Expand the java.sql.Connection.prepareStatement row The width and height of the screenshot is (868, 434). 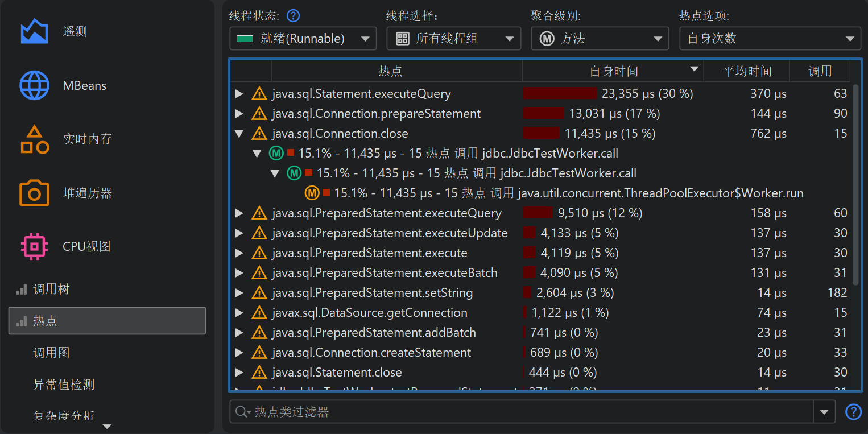[239, 114]
